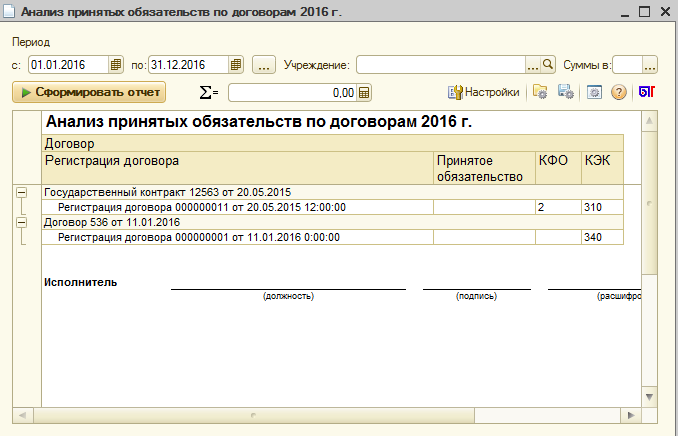This screenshot has height=436, width=678.
Task: Open calendar for start date 01.01.2016
Action: (x=115, y=65)
